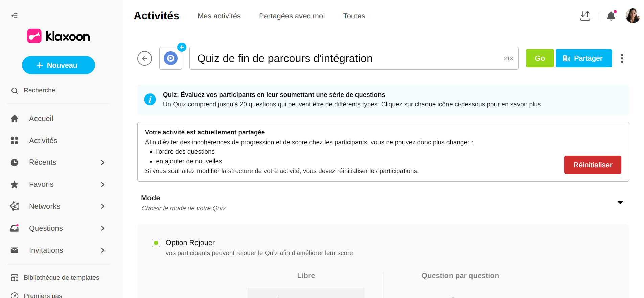Viewport: 644px width, 298px height.
Task: Expand the Networks submenu chevron
Action: (102, 206)
